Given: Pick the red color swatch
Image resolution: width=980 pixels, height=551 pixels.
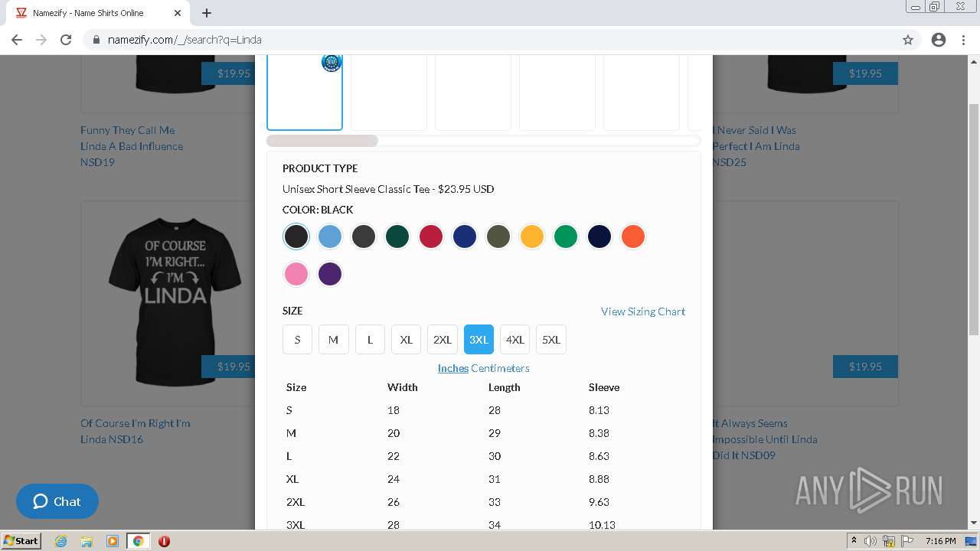Looking at the screenshot, I should click(x=431, y=236).
